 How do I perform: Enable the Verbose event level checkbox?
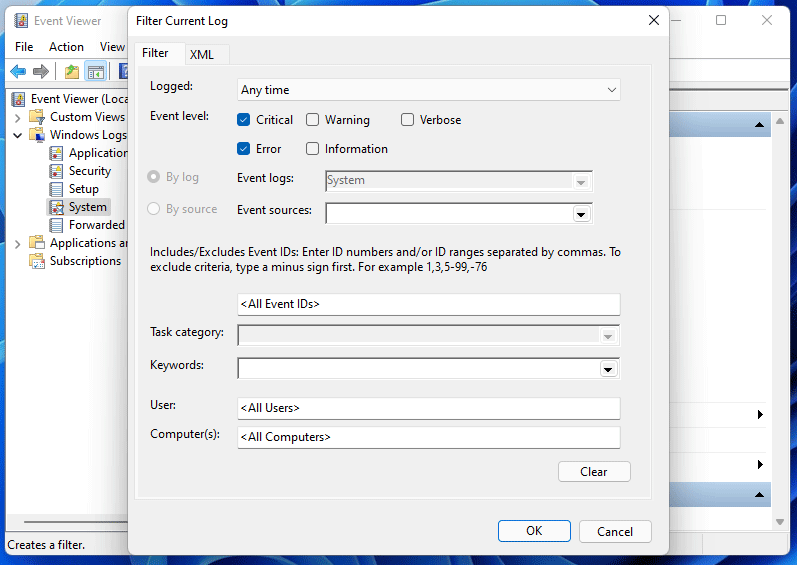(407, 120)
